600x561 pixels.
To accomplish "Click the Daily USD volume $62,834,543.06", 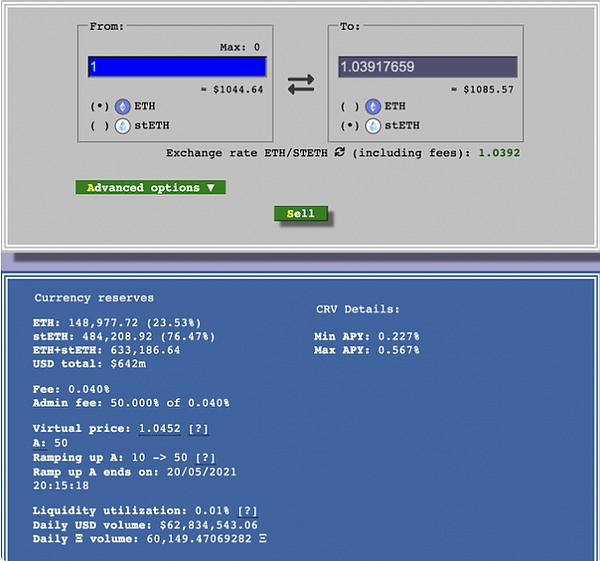I will pos(145,525).
